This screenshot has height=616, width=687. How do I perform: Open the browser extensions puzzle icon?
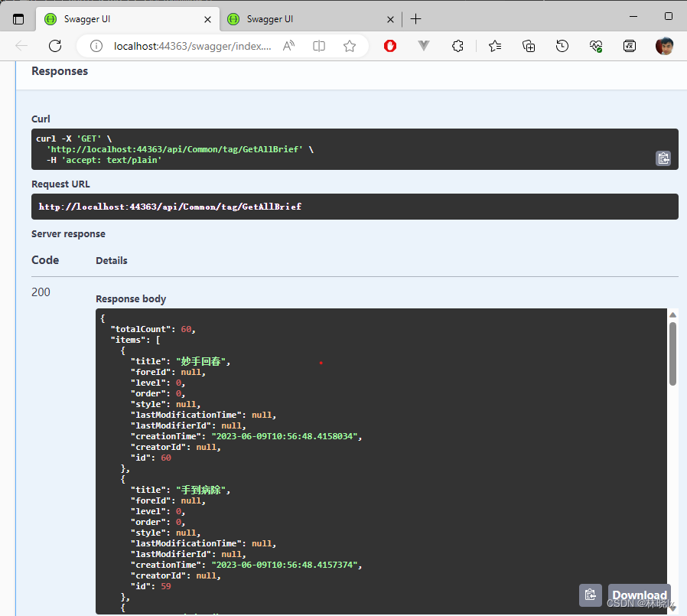457,46
